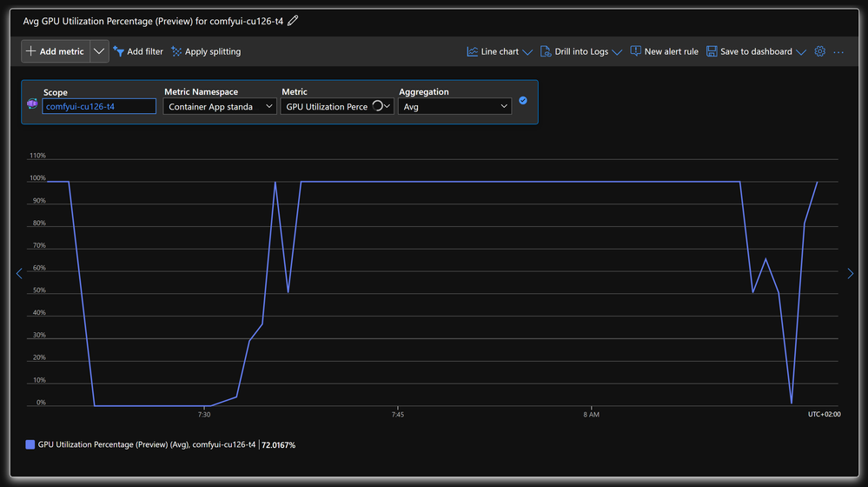The image size is (868, 487).
Task: Click the 8 AM time axis label
Action: click(591, 415)
